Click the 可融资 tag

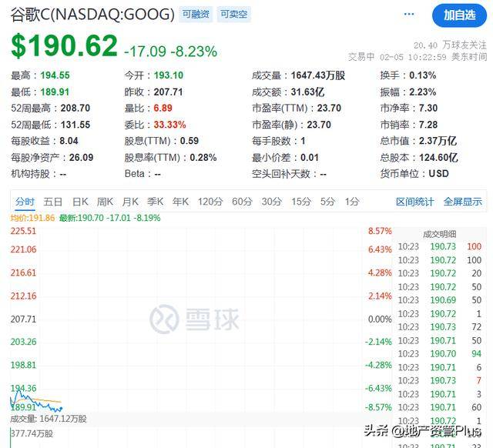click(196, 15)
